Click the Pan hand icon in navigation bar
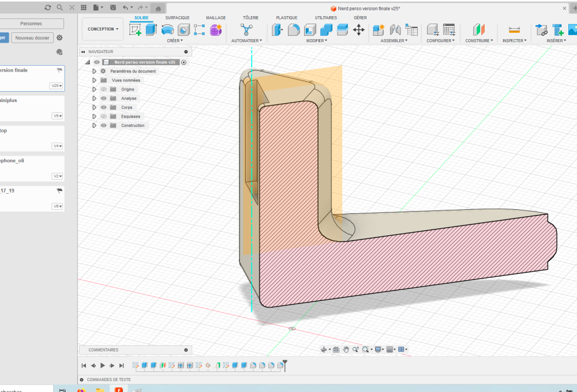This screenshot has width=577, height=392. 346,349
